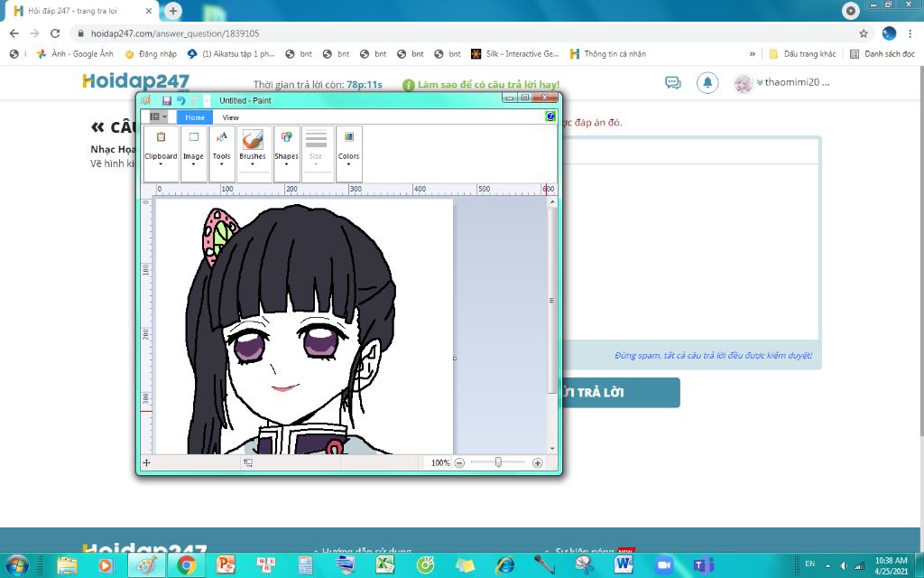Click the EN language indicator

click(x=810, y=564)
